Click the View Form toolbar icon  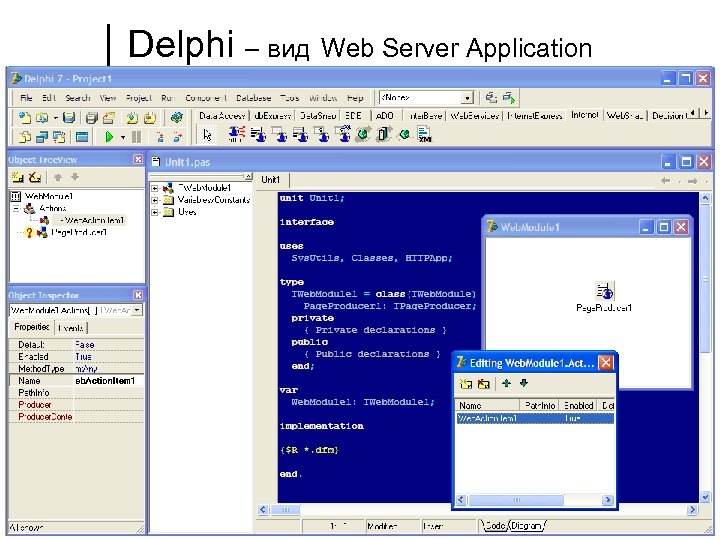click(x=42, y=136)
